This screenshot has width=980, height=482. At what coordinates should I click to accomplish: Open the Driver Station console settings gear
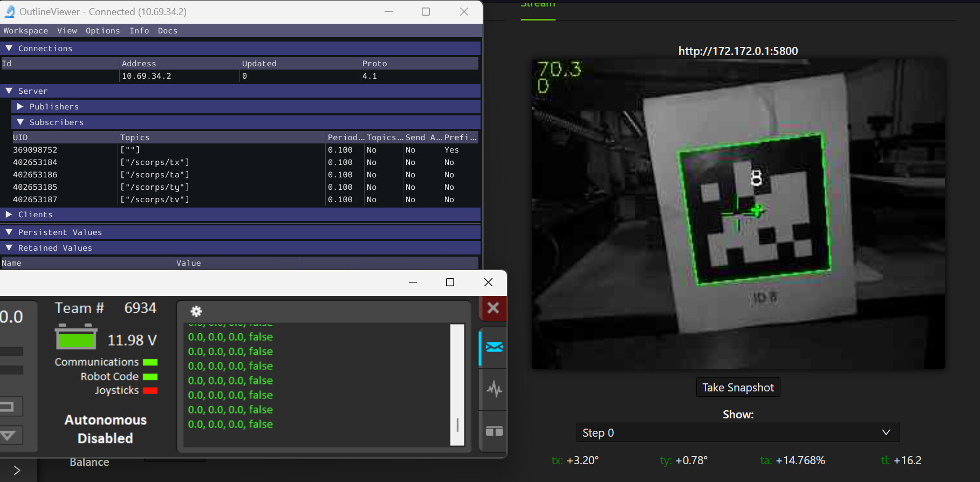[x=196, y=311]
